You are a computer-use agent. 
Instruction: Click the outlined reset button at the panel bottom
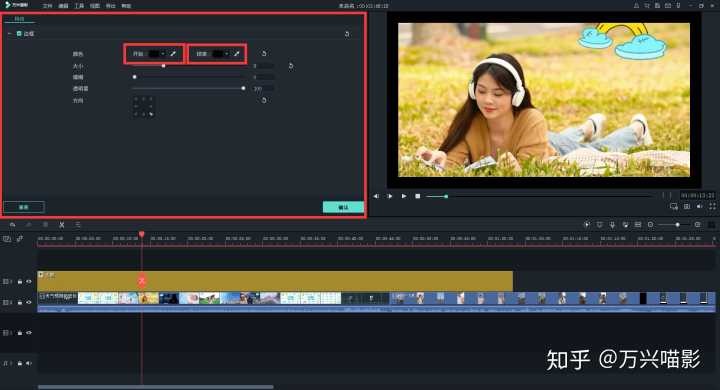24,207
